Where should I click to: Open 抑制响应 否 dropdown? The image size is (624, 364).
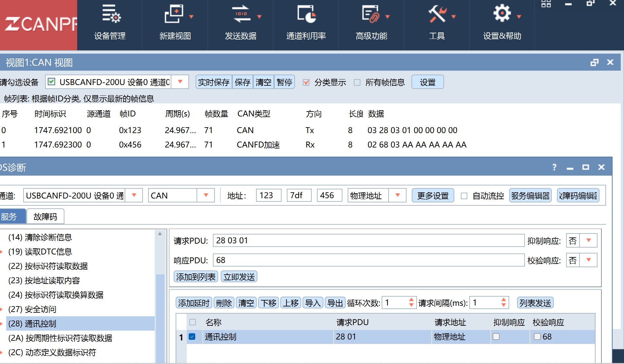[x=588, y=240]
